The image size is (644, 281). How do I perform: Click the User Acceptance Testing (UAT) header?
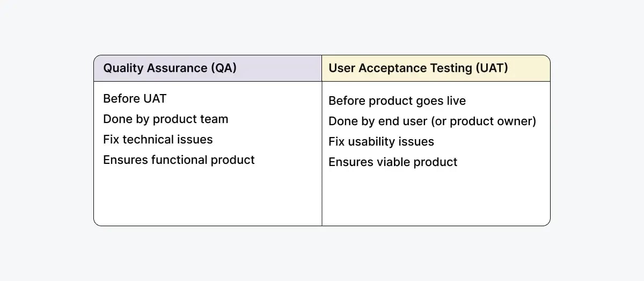point(418,68)
